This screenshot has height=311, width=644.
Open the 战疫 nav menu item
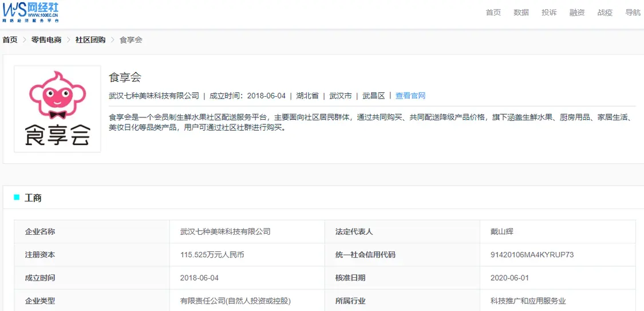pyautogui.click(x=605, y=13)
